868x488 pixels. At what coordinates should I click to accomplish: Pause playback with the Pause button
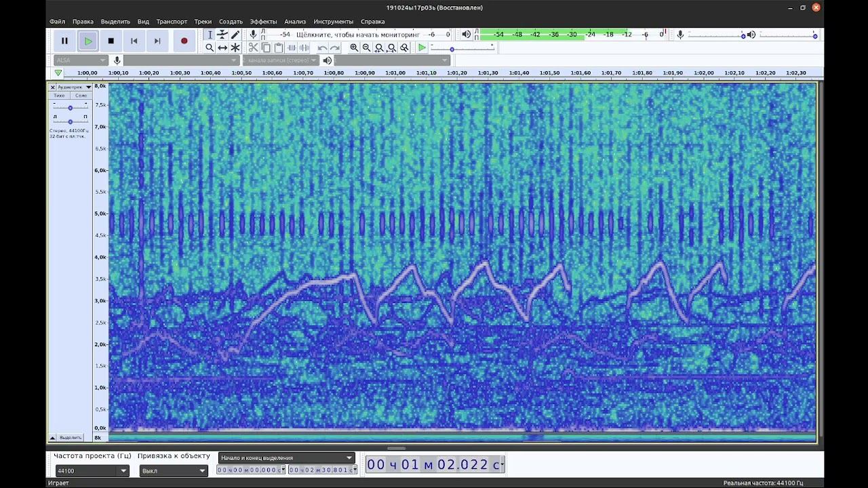(x=64, y=41)
